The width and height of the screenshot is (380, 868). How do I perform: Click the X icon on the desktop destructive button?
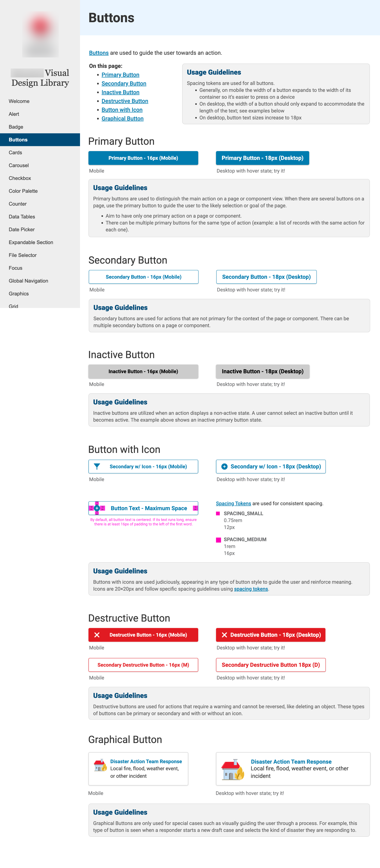pyautogui.click(x=224, y=634)
